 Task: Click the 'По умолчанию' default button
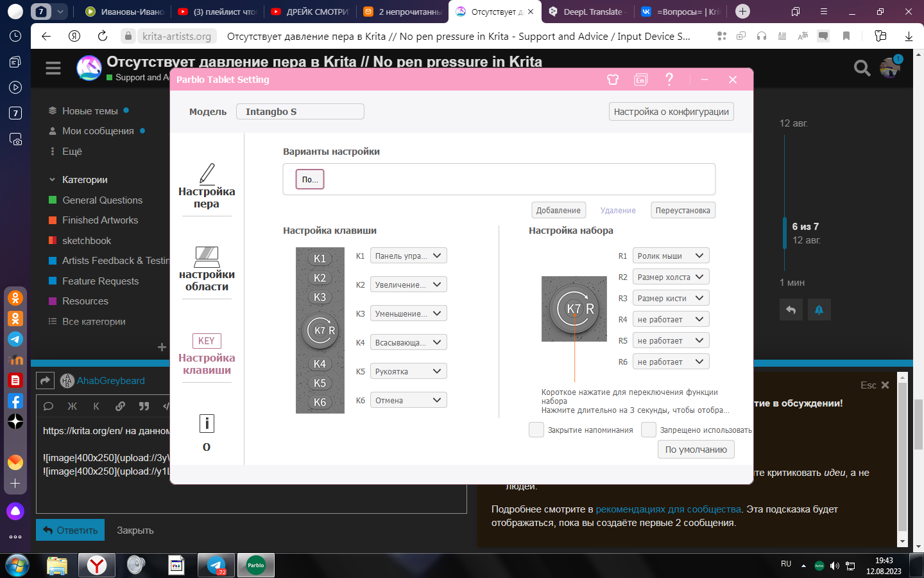(696, 450)
